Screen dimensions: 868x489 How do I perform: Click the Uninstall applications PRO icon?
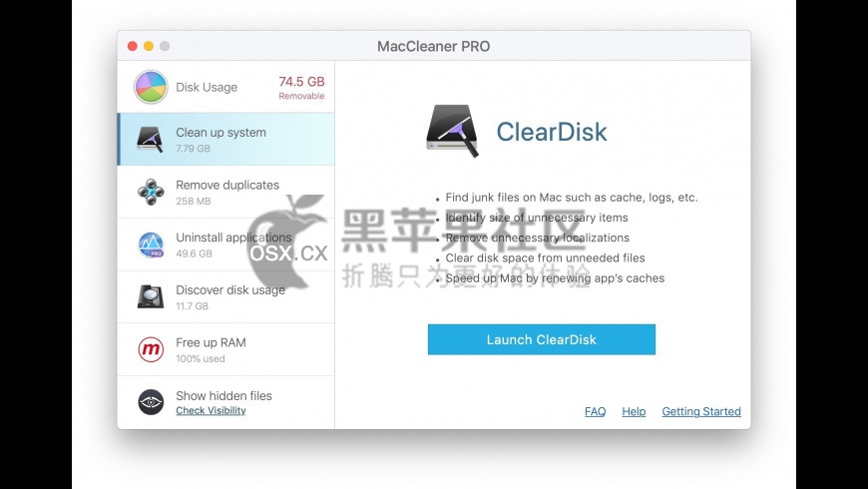click(x=151, y=244)
